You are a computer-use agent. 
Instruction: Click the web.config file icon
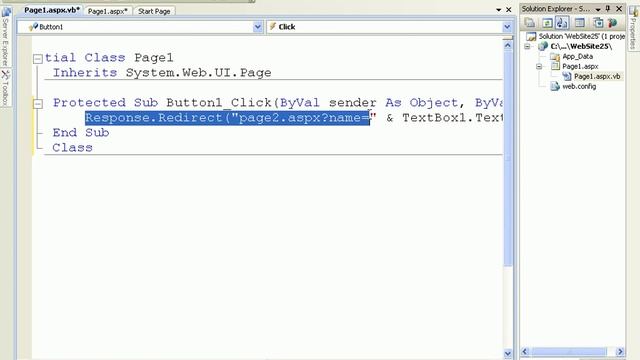[555, 87]
